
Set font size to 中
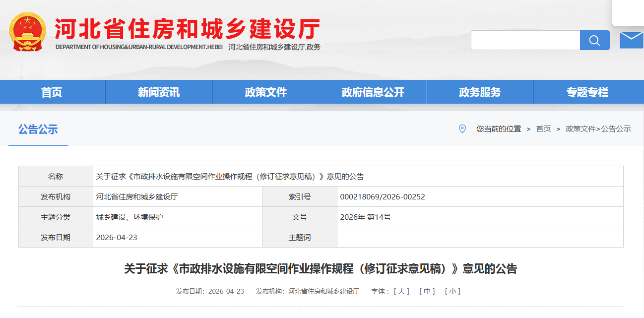[x=427, y=291]
